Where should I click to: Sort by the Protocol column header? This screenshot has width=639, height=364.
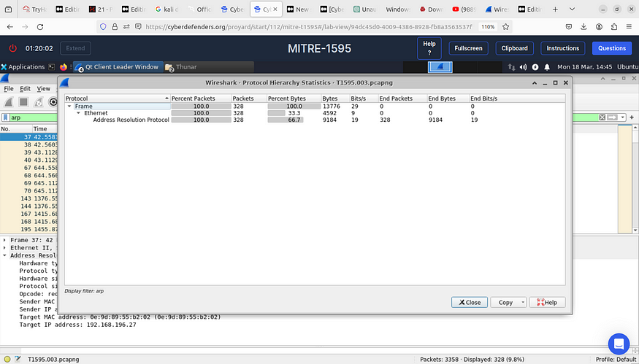(x=118, y=98)
